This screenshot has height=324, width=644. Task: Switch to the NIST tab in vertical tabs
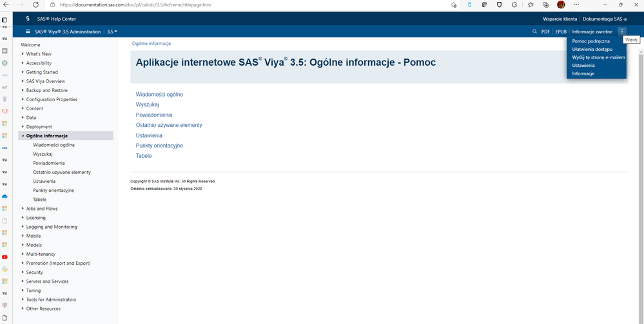pos(5,87)
